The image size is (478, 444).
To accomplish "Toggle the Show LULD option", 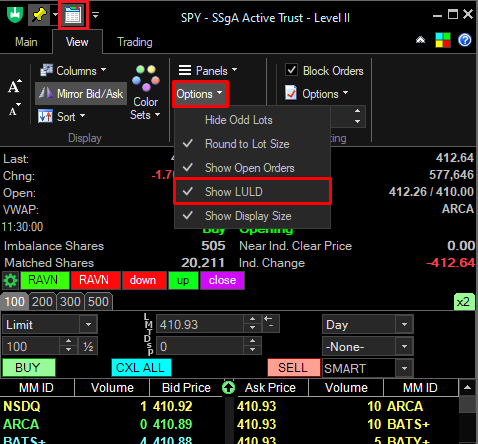I will click(252, 192).
